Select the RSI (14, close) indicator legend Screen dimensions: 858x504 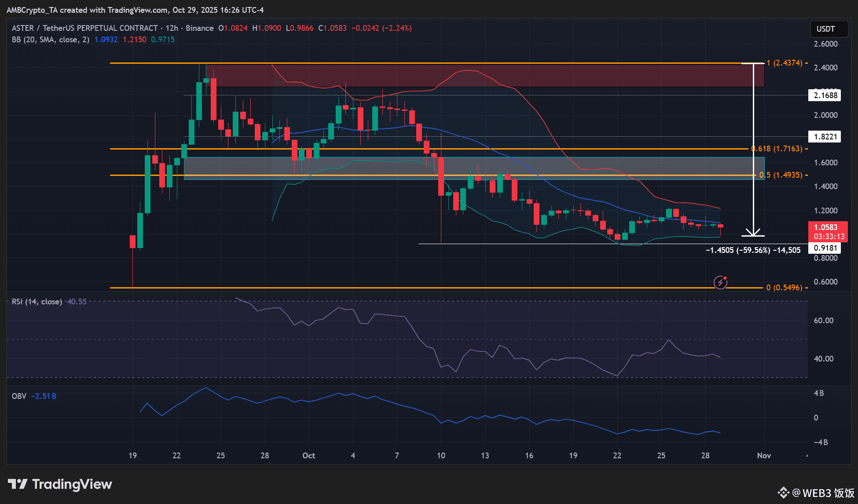coord(37,302)
